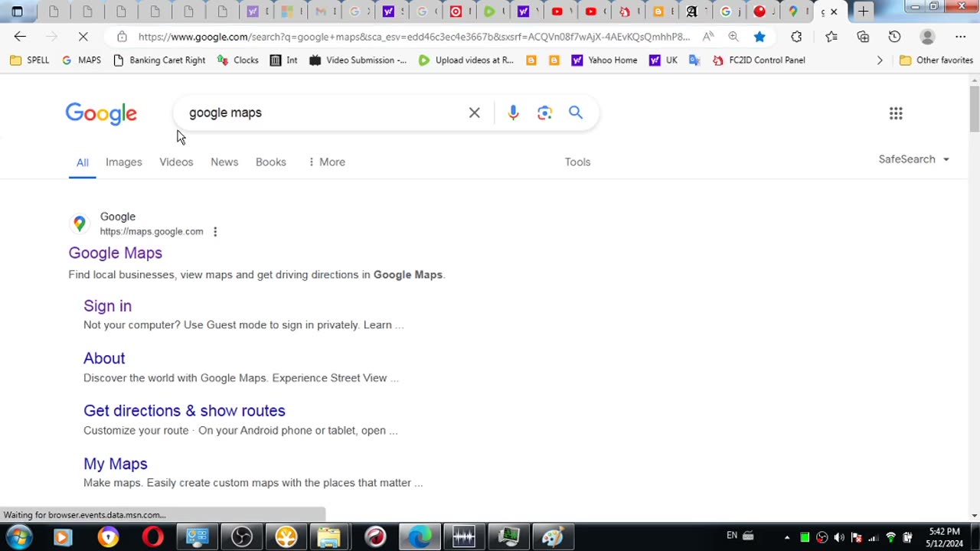Open Paint from the taskbar
980x551 pixels.
point(553,537)
